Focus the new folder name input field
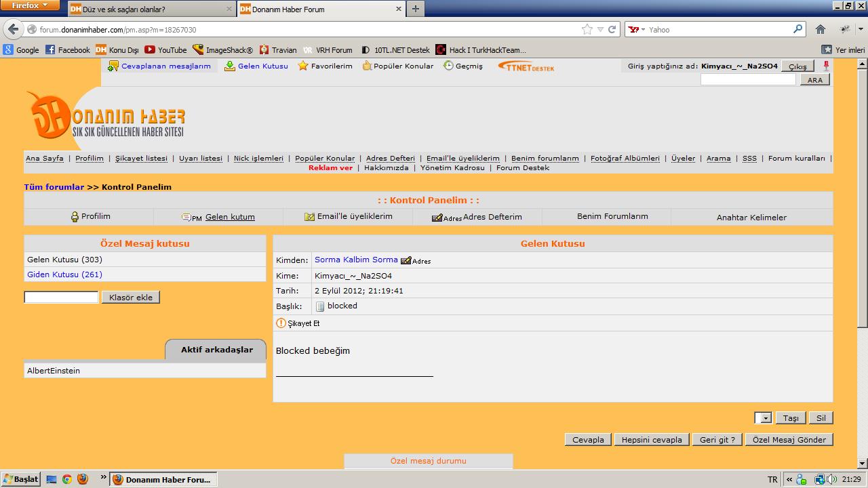The height and width of the screenshot is (488, 868). (x=62, y=298)
